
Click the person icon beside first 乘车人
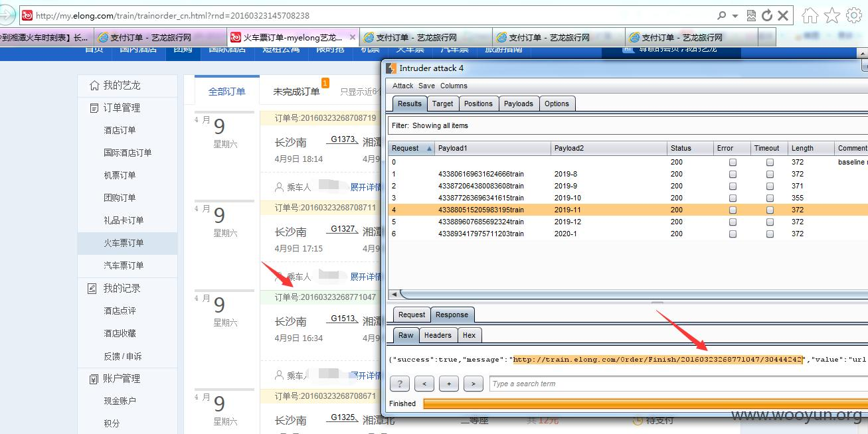click(x=279, y=187)
